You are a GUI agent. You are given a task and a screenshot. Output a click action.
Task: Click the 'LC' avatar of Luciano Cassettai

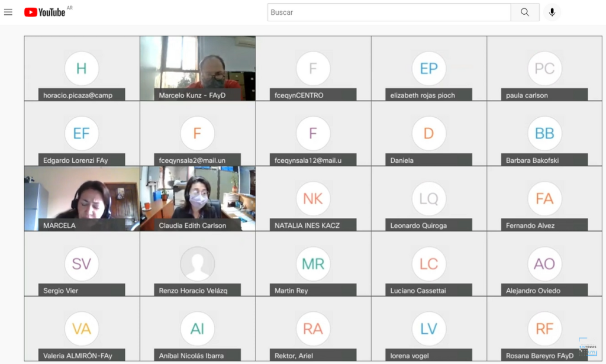tap(429, 264)
